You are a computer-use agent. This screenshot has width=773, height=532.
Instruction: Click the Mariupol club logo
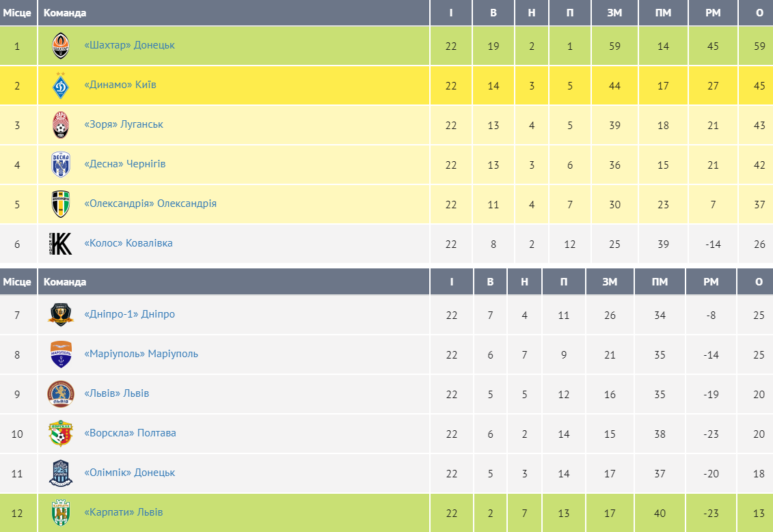tap(61, 354)
